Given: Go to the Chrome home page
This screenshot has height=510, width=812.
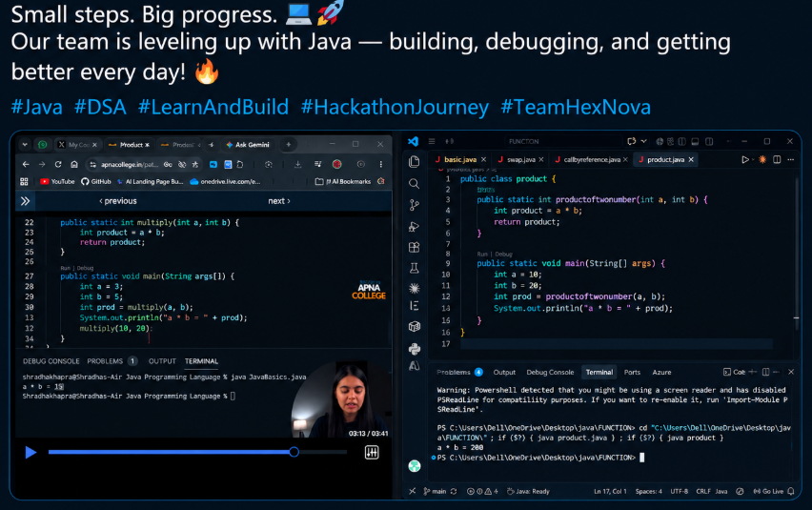Looking at the screenshot, I should (x=74, y=164).
